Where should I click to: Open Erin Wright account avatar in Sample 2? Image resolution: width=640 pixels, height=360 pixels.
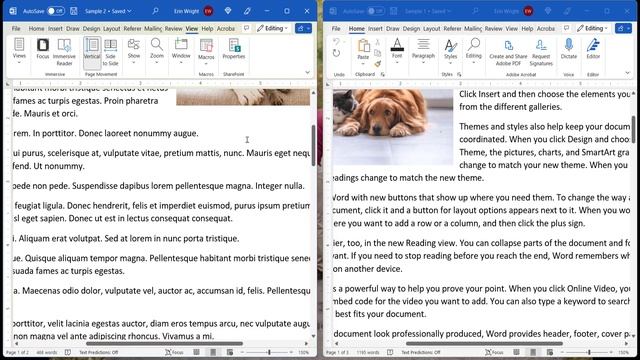[x=208, y=11]
